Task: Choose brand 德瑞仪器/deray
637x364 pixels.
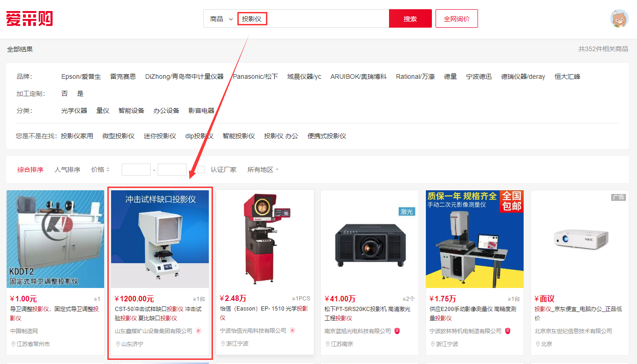Action: click(523, 76)
